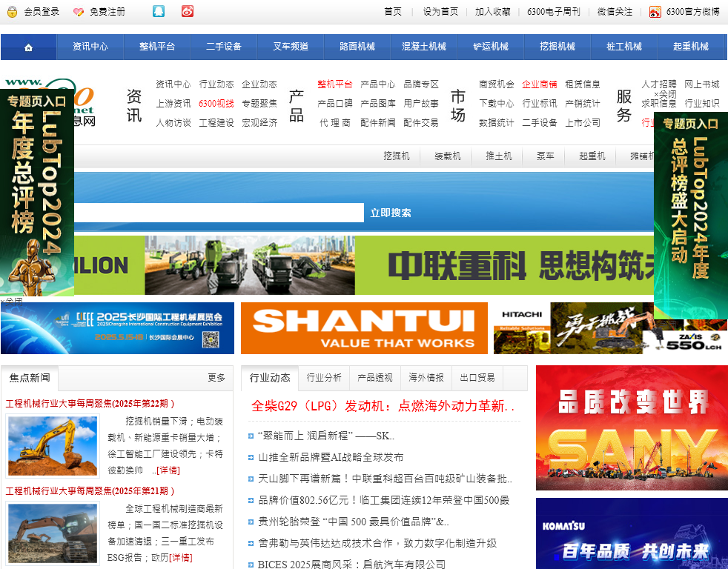Select 挖掘机 in product category bar
This screenshot has width=728, height=569.
point(397,156)
